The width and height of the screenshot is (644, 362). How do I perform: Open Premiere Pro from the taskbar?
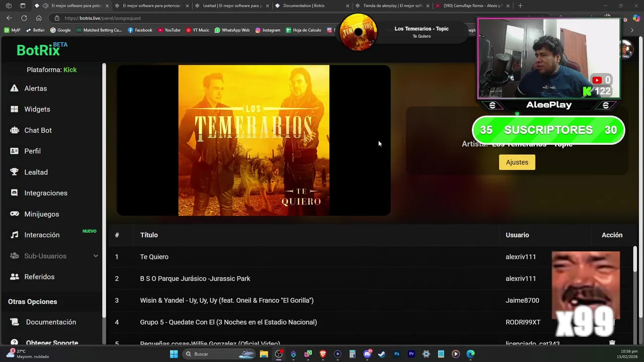click(x=412, y=354)
